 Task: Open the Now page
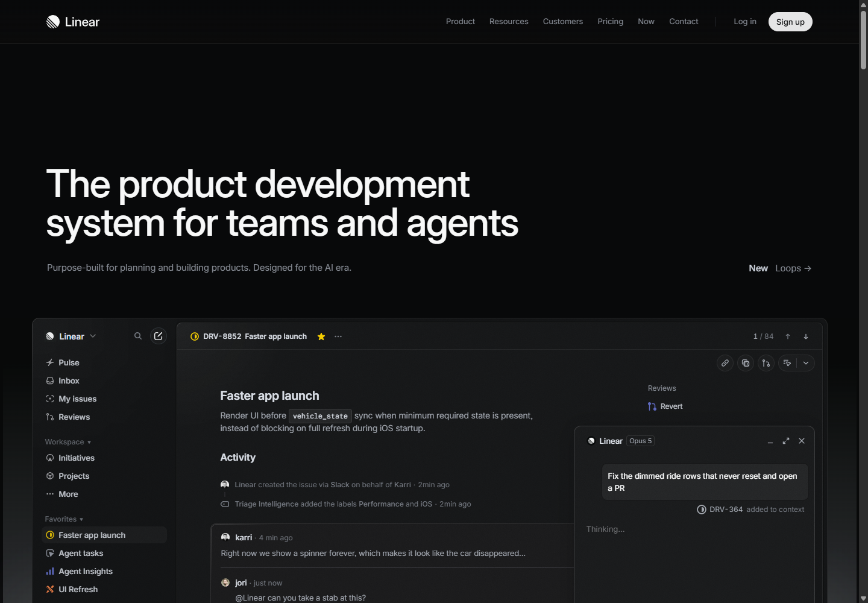pyautogui.click(x=646, y=22)
